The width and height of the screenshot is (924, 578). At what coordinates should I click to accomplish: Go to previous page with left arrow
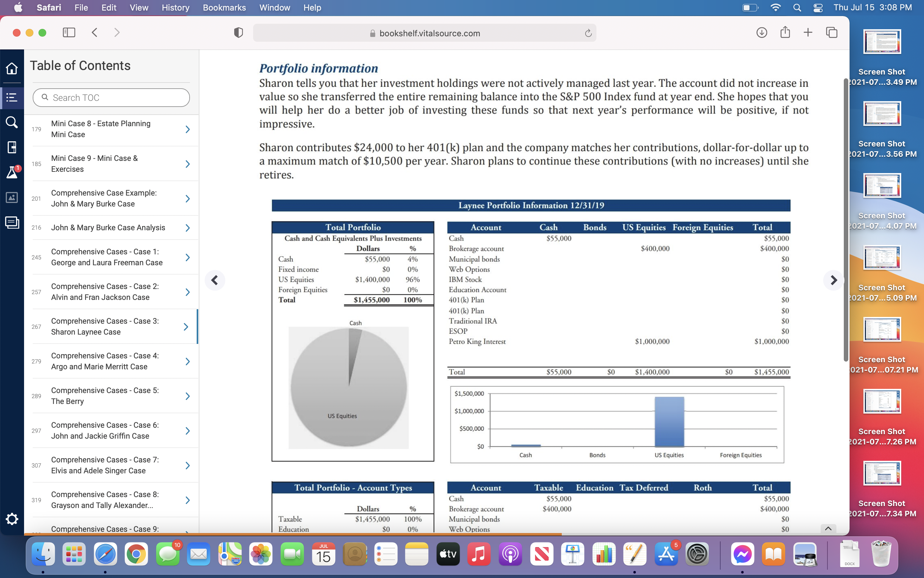click(x=215, y=280)
